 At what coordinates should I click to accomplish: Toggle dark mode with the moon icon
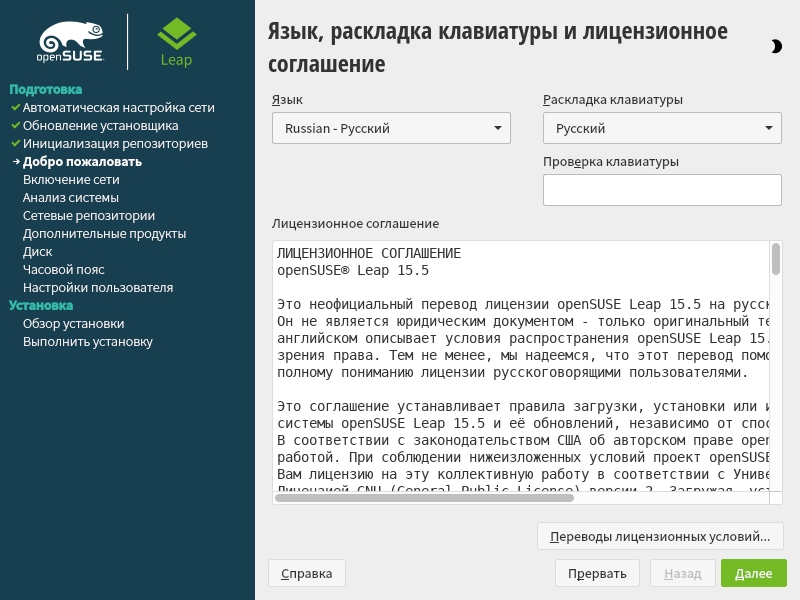point(776,46)
